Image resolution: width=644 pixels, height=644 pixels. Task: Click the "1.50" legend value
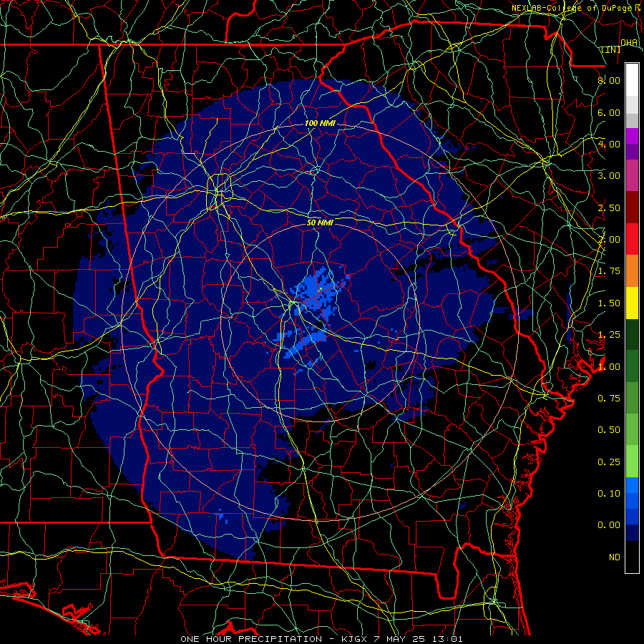pos(609,303)
